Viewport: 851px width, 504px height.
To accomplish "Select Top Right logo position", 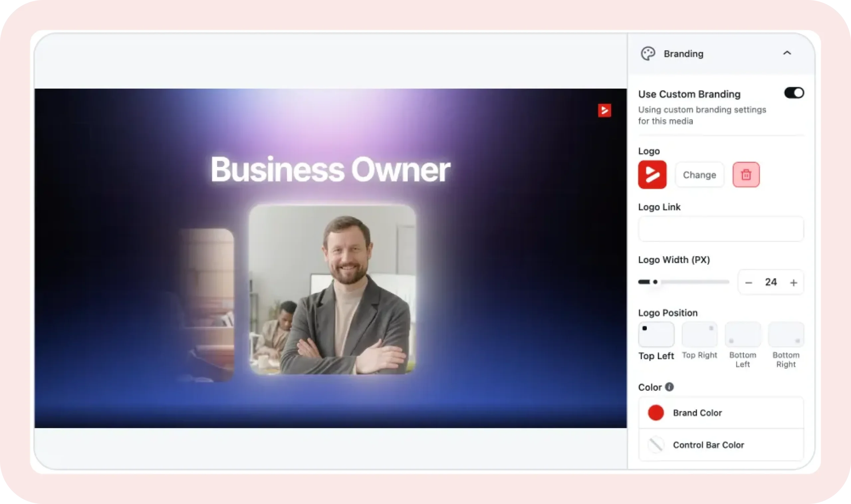I will (x=699, y=334).
